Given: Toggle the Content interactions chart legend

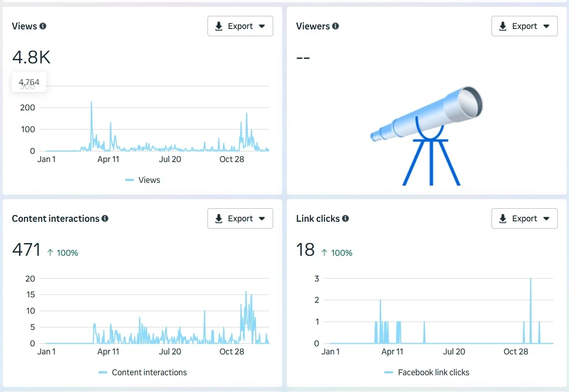Looking at the screenshot, I should [x=142, y=372].
